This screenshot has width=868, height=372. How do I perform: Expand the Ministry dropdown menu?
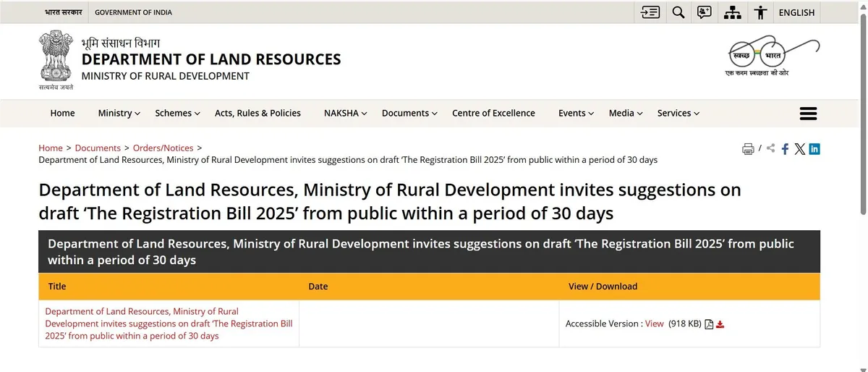click(119, 114)
